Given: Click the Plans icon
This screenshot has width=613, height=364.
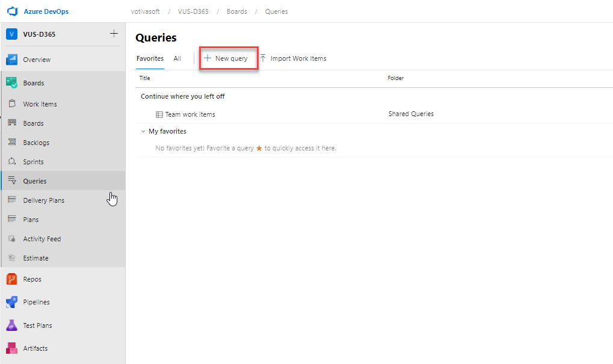Looking at the screenshot, I should 12,219.
